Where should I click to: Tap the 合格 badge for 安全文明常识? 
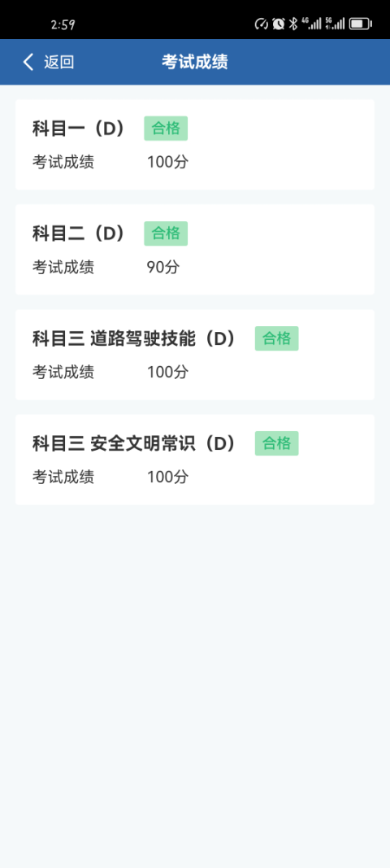[276, 443]
